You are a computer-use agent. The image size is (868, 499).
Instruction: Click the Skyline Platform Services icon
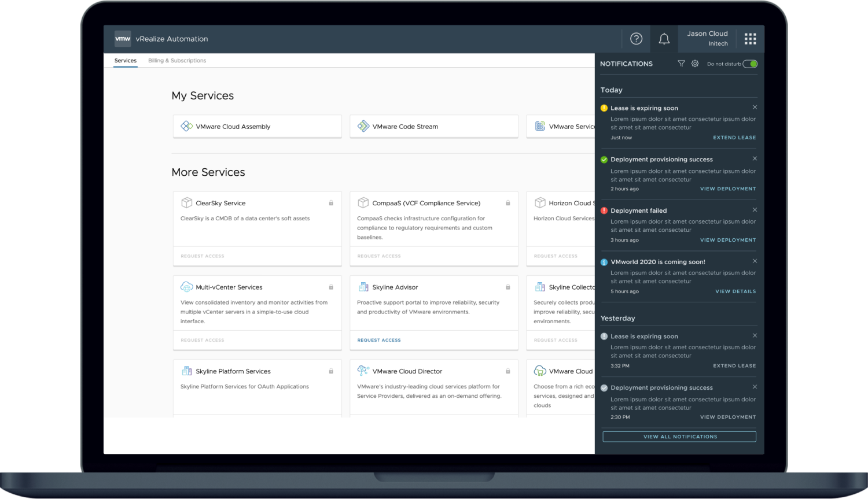tap(186, 371)
